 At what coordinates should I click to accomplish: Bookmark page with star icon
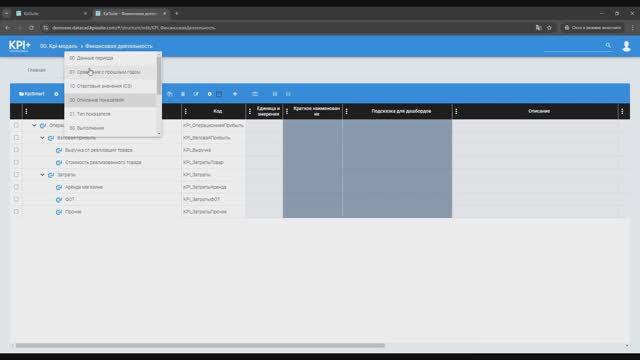click(x=549, y=28)
